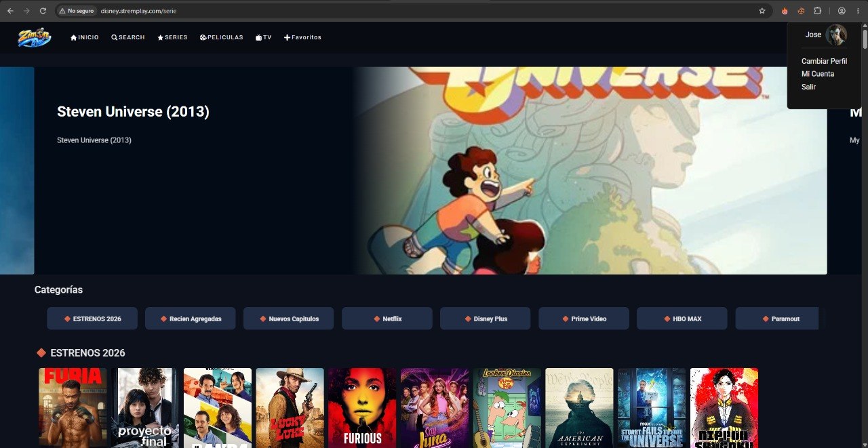
Task: Click the Jose username label
Action: click(x=813, y=35)
